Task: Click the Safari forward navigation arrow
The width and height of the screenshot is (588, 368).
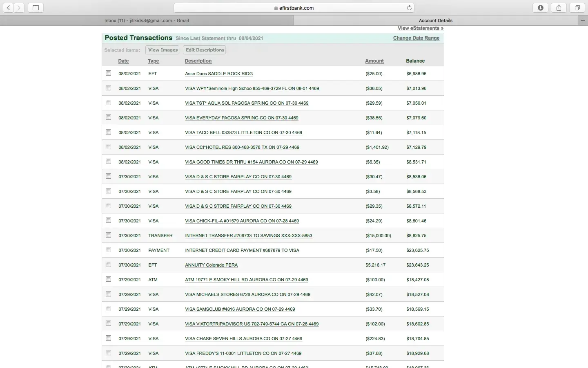Action: (19, 8)
